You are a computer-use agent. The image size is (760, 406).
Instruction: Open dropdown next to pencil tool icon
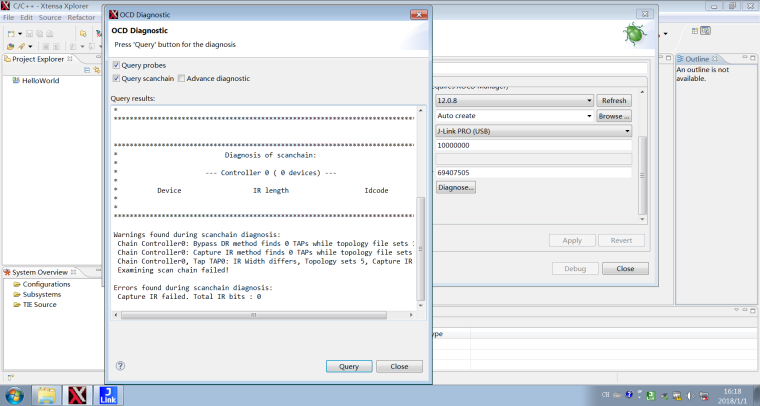tap(30, 47)
